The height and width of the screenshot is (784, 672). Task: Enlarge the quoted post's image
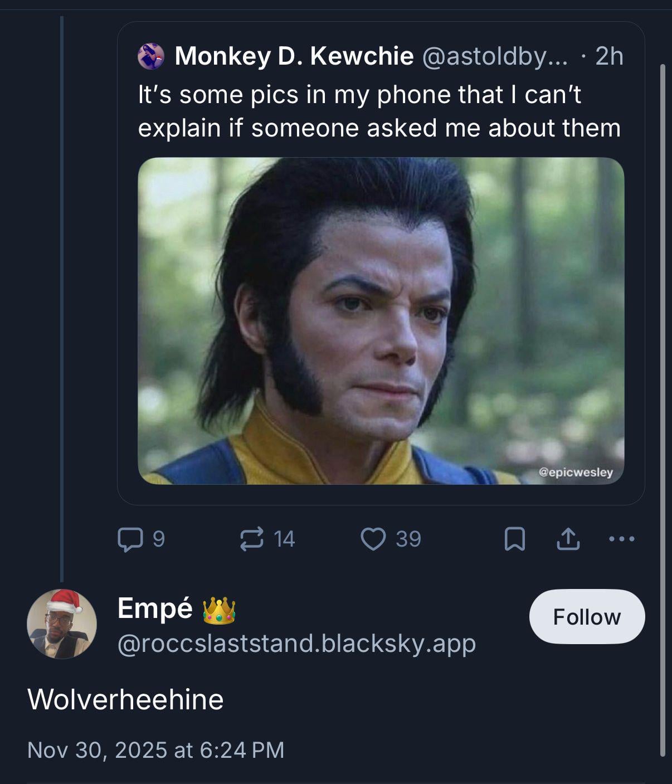coord(381,320)
